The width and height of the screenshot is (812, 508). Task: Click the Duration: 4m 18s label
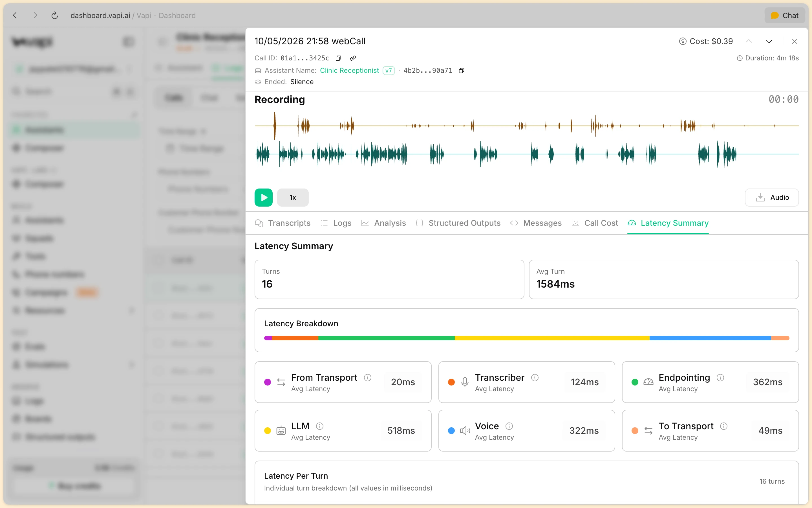tap(768, 58)
